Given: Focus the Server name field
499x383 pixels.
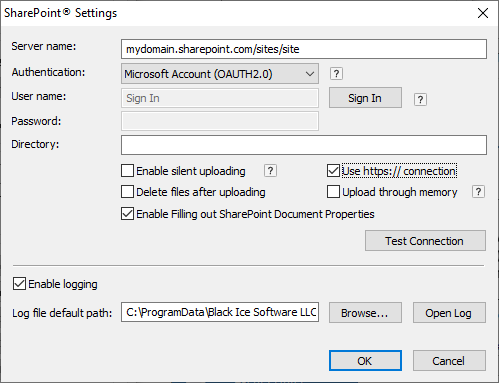Looking at the screenshot, I should click(x=304, y=49).
